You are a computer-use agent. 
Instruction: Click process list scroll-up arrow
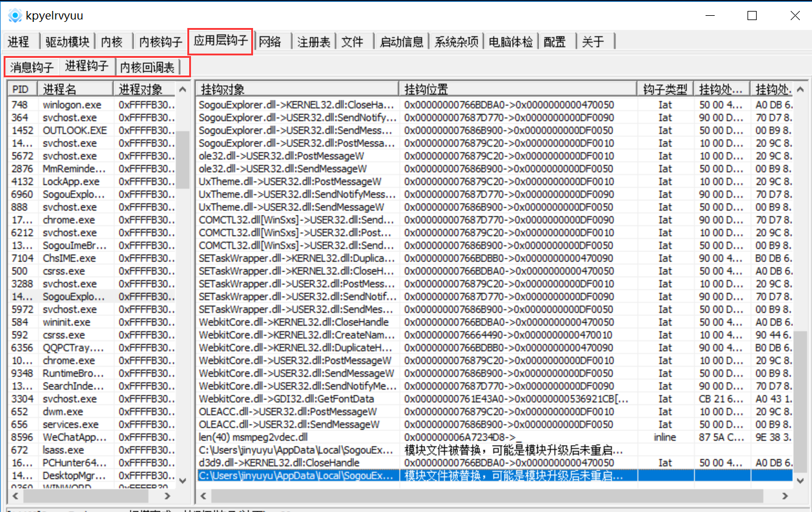click(x=182, y=89)
